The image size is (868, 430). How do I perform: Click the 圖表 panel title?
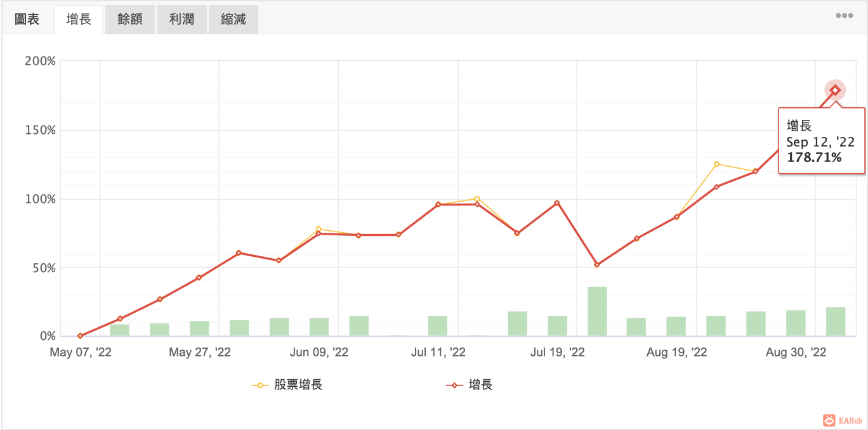pyautogui.click(x=27, y=20)
